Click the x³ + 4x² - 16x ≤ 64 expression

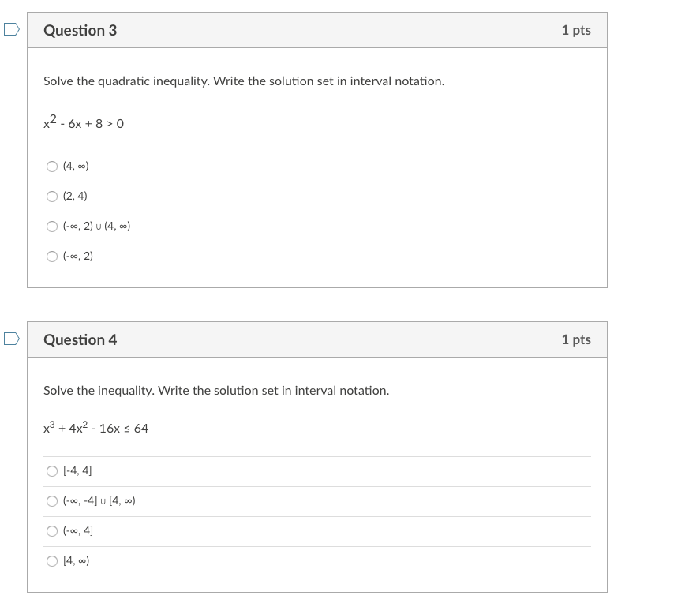95,428
